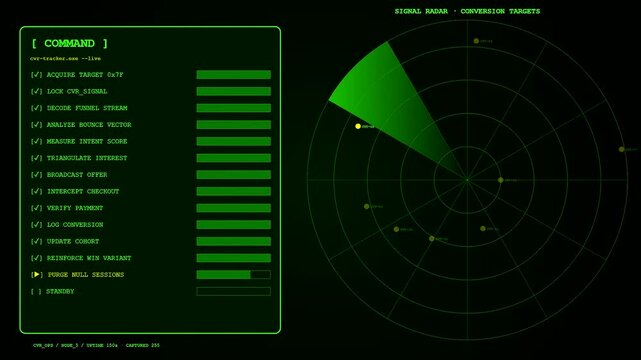The width and height of the screenshot is (641, 360).
Task: Click the empty STANDBY progress bar
Action: pyautogui.click(x=233, y=291)
